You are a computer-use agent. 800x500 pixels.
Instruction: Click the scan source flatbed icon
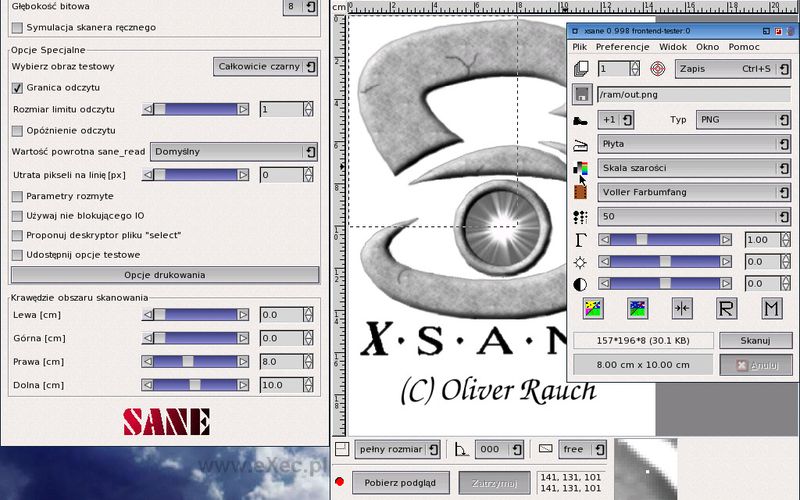point(581,145)
